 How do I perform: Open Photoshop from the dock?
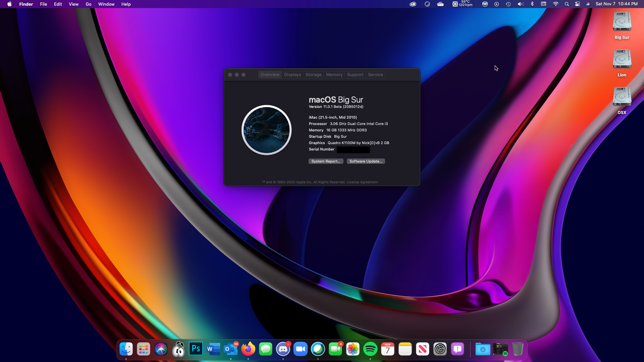click(x=196, y=349)
